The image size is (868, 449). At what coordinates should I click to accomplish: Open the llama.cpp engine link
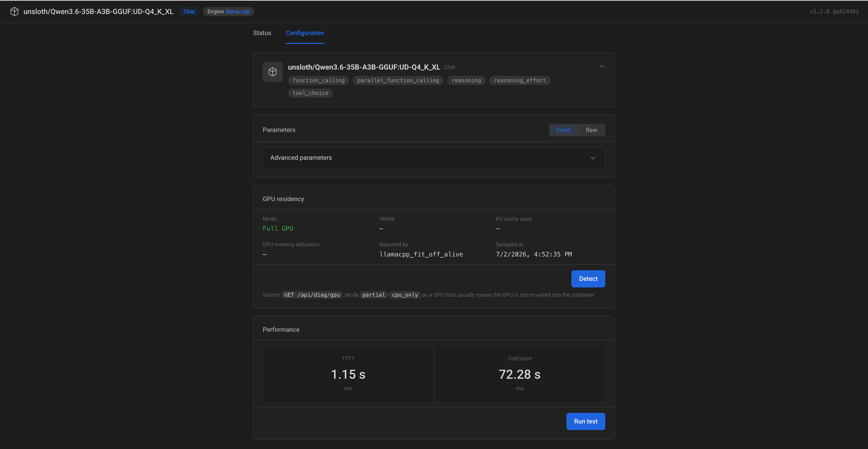tap(237, 12)
